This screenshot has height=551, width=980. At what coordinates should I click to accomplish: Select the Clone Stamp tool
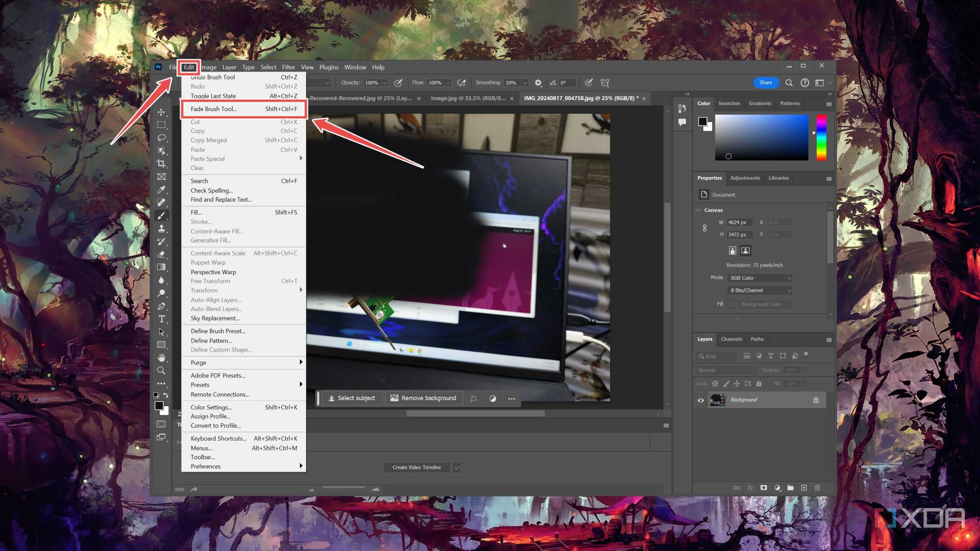(161, 228)
